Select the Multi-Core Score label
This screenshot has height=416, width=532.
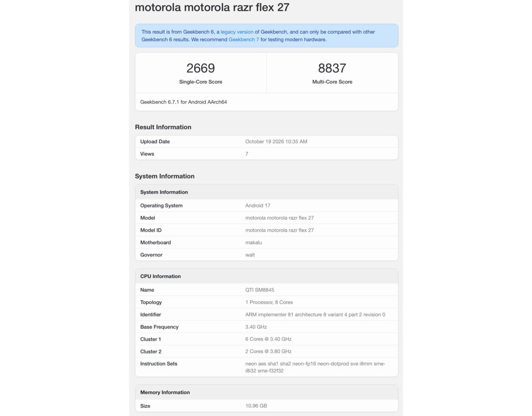coord(332,82)
